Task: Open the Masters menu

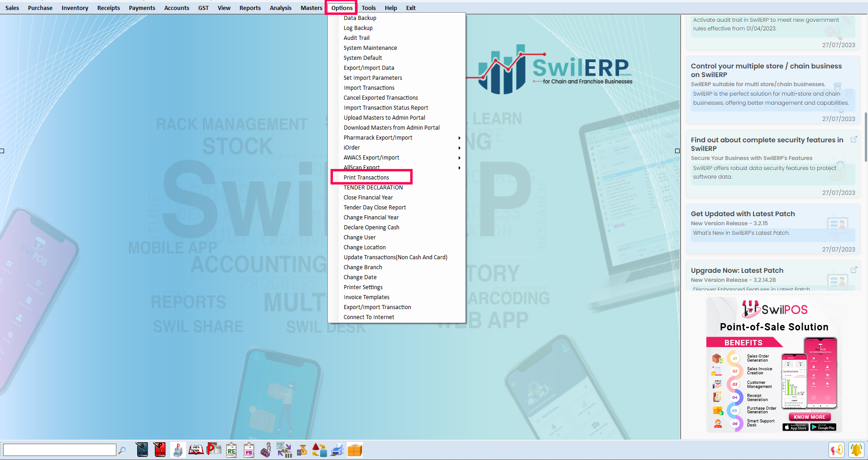Action: (312, 8)
